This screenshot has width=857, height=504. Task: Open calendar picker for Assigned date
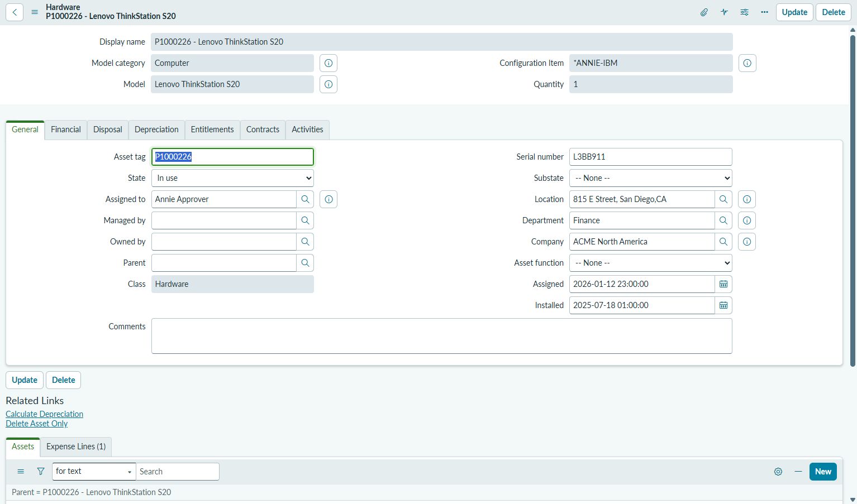point(723,284)
